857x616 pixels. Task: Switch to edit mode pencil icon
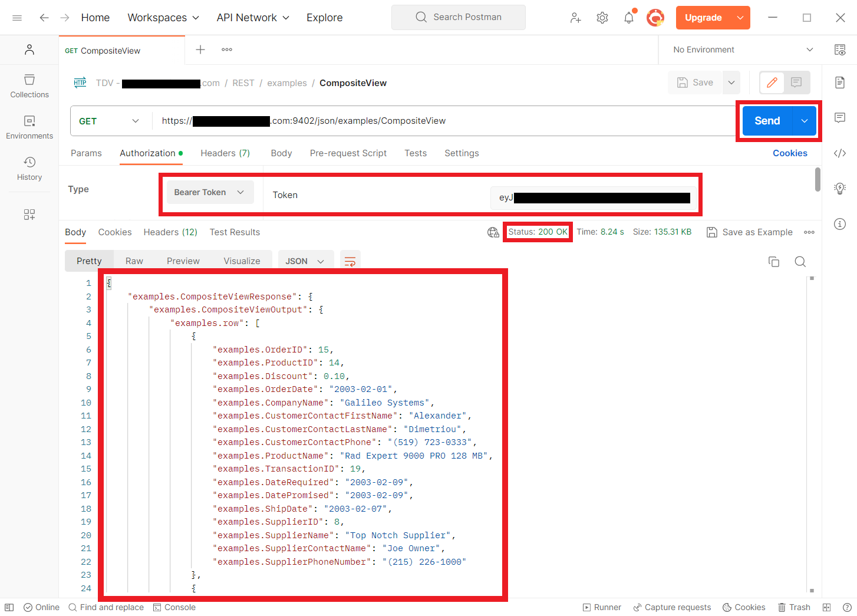[x=772, y=83]
